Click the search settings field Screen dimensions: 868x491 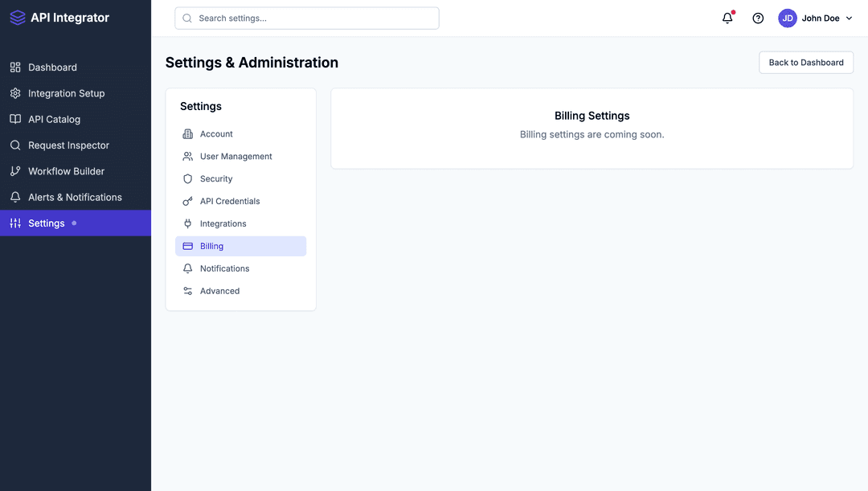pyautogui.click(x=306, y=18)
